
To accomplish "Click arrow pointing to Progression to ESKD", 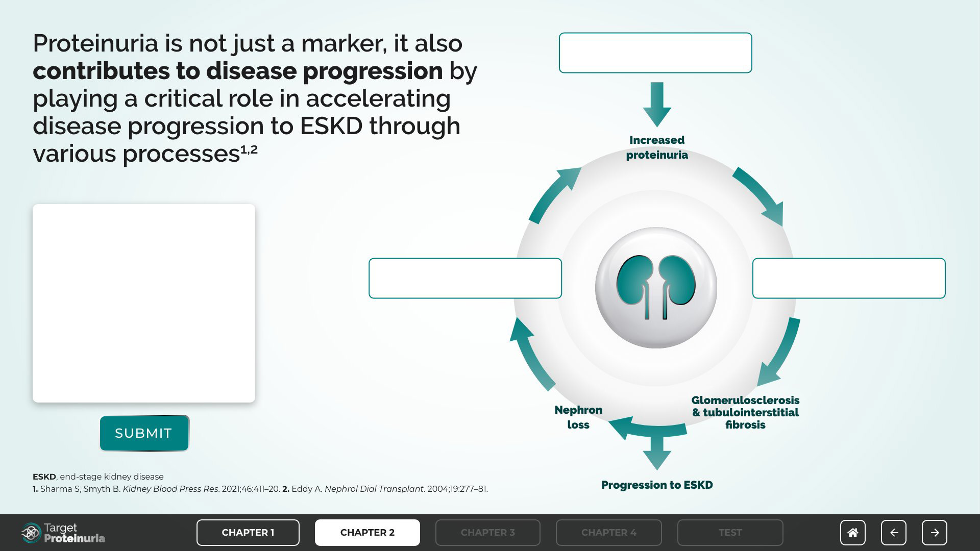I will pyautogui.click(x=657, y=453).
